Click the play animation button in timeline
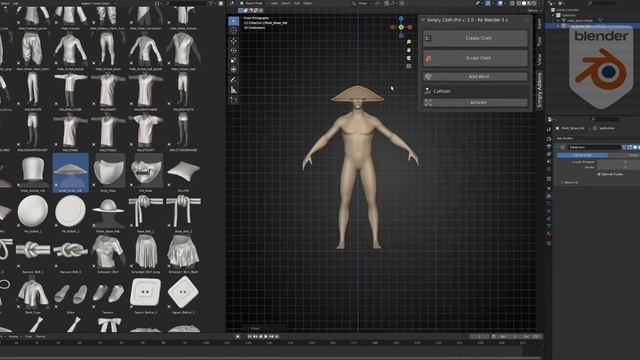Image resolution: width=640 pixels, height=360 pixels. (266, 336)
